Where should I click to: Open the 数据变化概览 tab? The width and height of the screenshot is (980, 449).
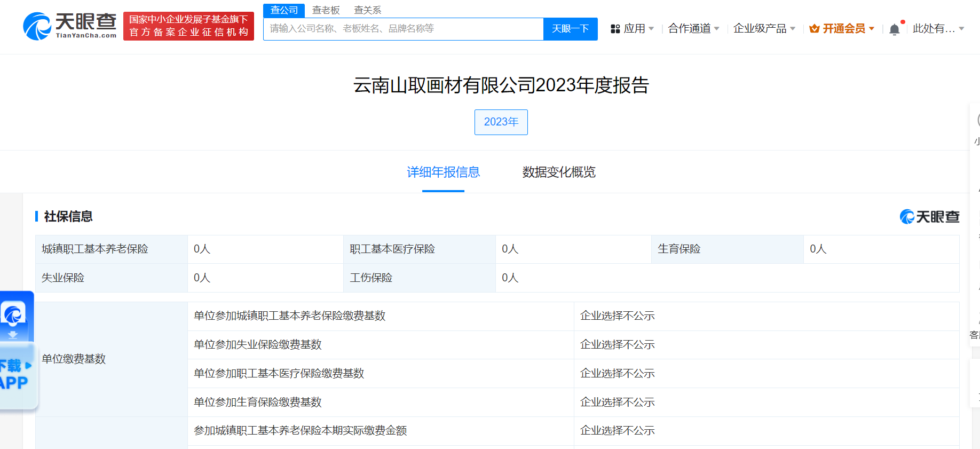pos(559,172)
